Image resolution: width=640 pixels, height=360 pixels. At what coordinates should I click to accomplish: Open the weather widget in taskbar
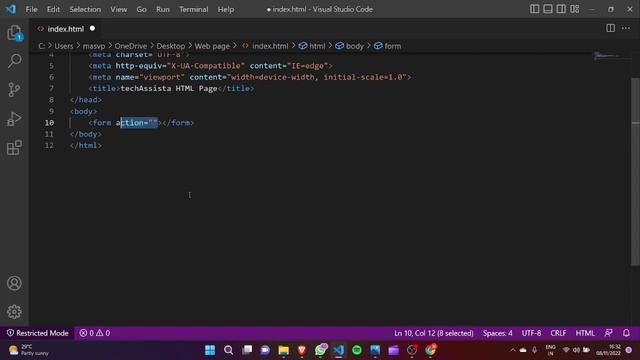pyautogui.click(x=29, y=350)
